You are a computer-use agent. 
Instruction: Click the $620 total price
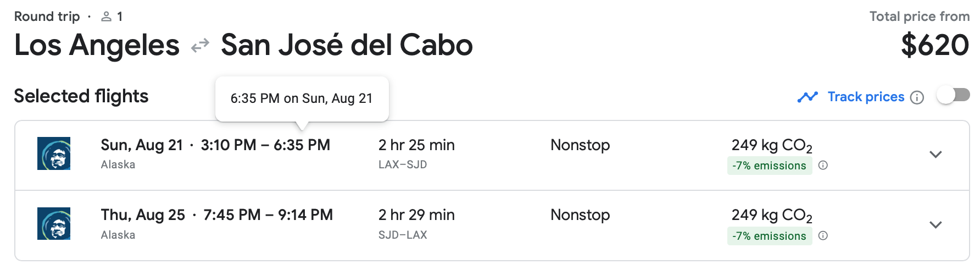point(935,45)
